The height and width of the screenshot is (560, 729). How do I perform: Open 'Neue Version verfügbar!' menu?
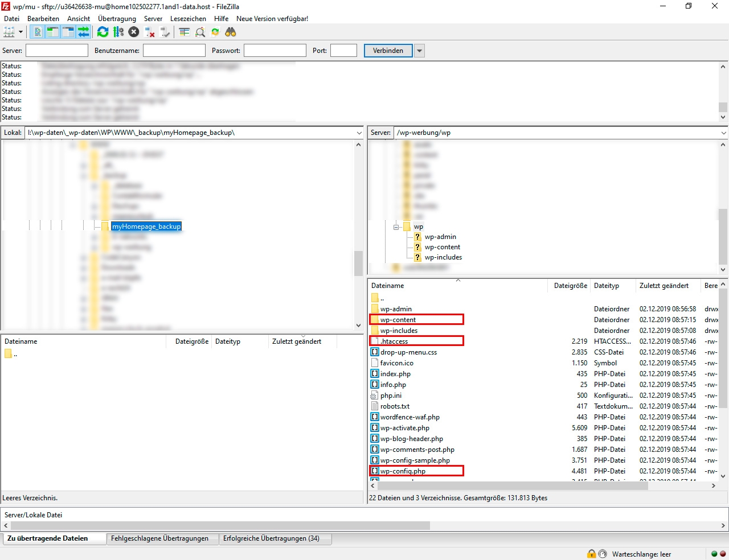coord(272,19)
